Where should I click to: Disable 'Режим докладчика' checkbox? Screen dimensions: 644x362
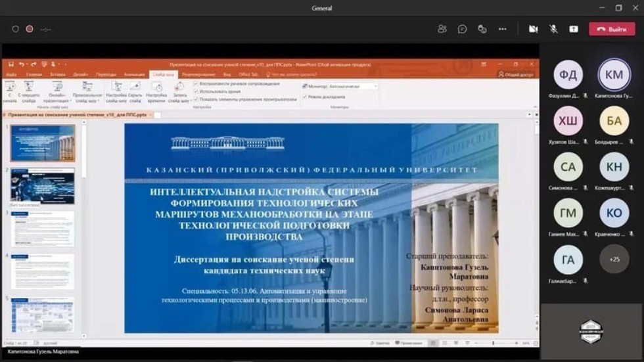[305, 97]
